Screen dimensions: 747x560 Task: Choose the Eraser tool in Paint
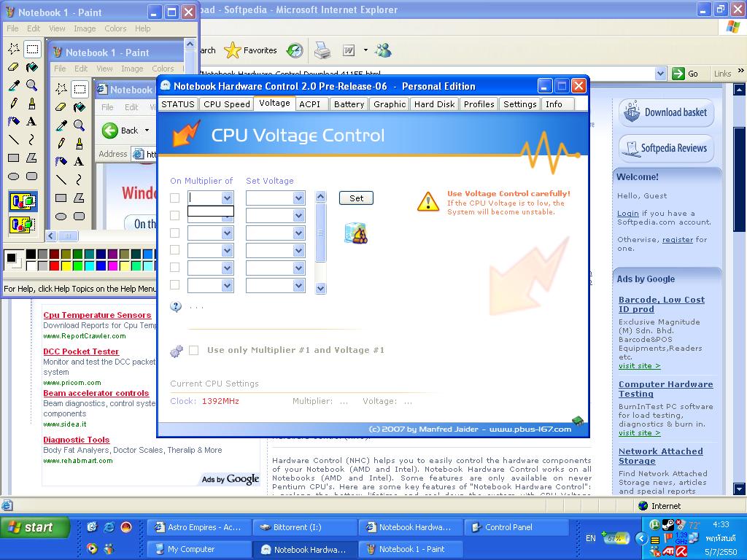point(13,66)
